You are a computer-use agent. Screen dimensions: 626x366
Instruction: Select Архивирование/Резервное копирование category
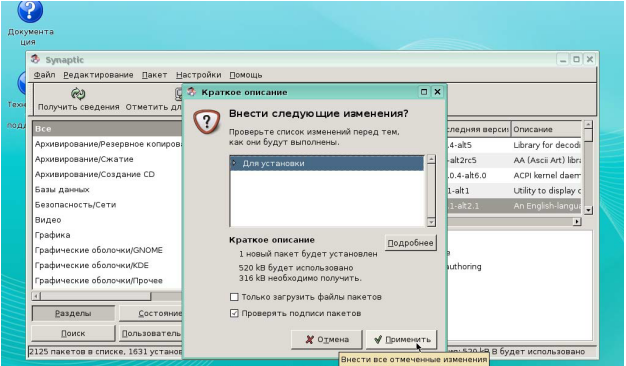pos(107,144)
